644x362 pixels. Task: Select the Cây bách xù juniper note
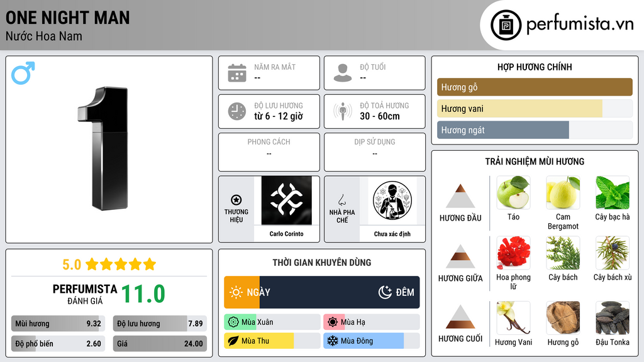pyautogui.click(x=613, y=253)
